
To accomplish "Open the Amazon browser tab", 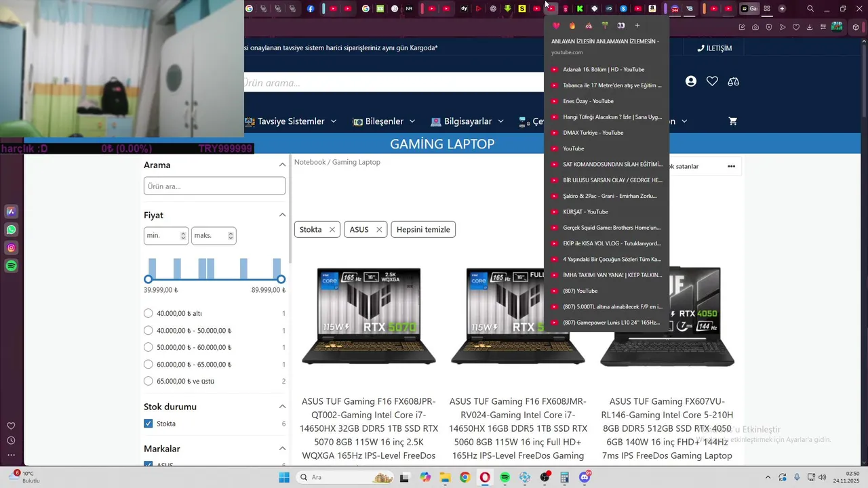I will [652, 9].
